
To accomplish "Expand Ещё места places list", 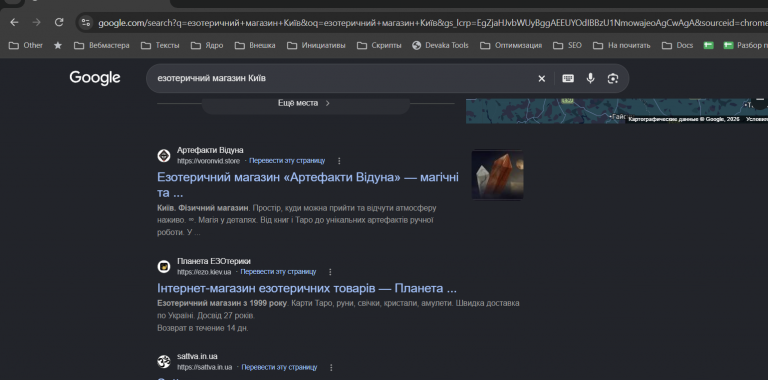I will (x=306, y=103).
